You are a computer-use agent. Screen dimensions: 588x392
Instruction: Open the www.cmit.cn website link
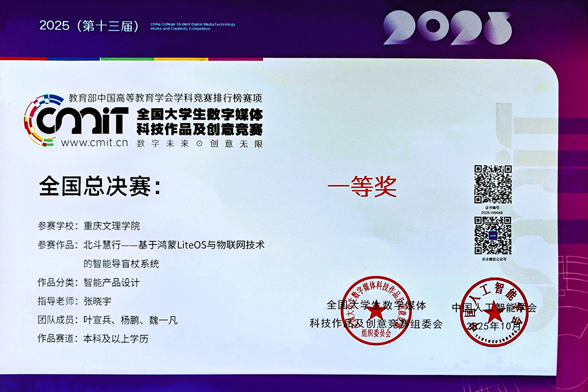(94, 142)
